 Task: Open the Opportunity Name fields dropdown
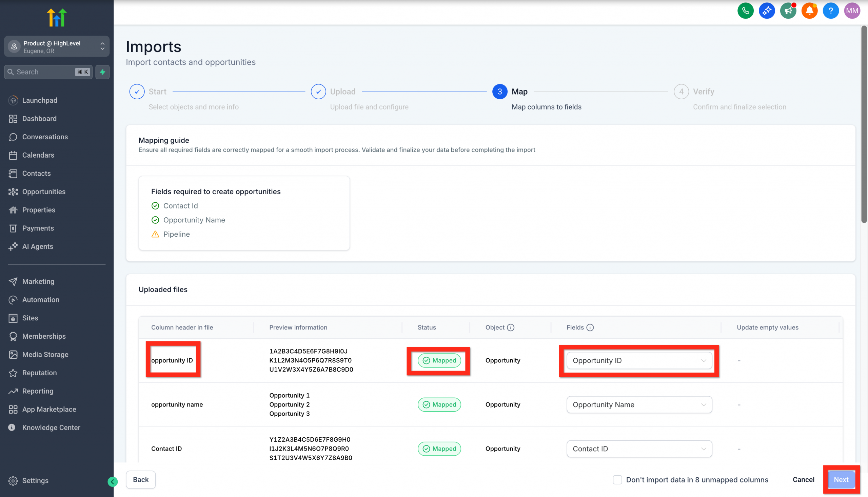(639, 404)
